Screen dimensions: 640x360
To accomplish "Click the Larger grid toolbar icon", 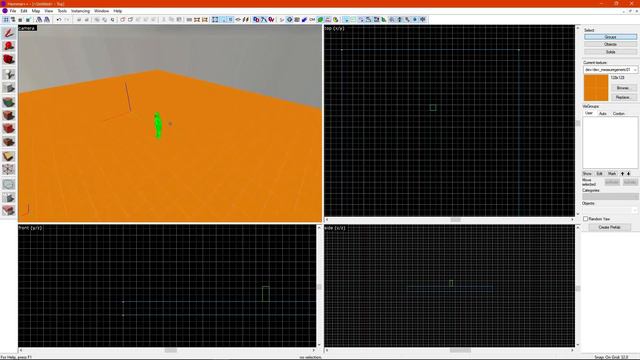I will click(x=28, y=20).
